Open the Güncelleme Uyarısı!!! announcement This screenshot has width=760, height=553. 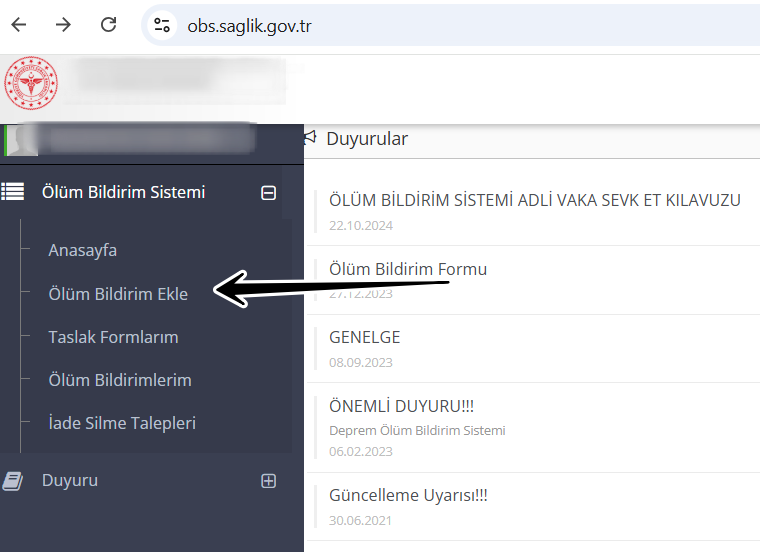[408, 496]
